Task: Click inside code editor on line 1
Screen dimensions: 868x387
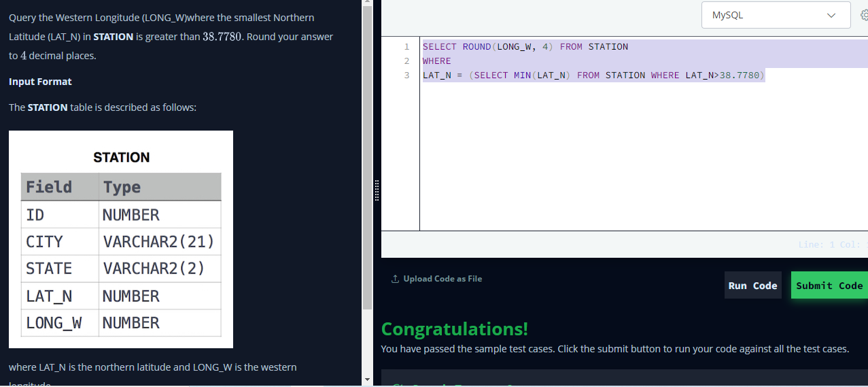Action: pyautogui.click(x=525, y=47)
